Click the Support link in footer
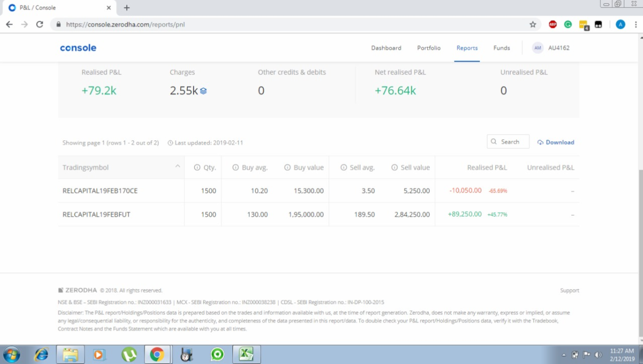Screen dimensions: 643x364 570,290
